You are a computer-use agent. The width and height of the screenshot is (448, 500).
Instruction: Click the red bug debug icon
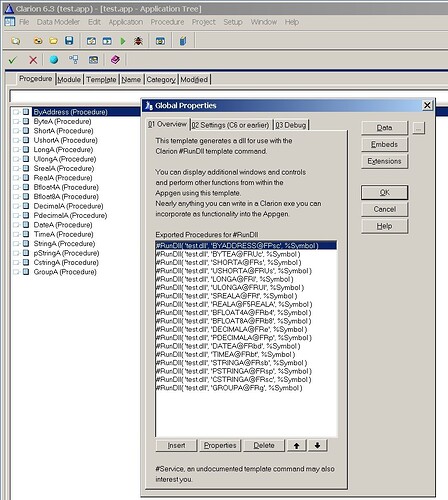pyautogui.click(x=138, y=41)
